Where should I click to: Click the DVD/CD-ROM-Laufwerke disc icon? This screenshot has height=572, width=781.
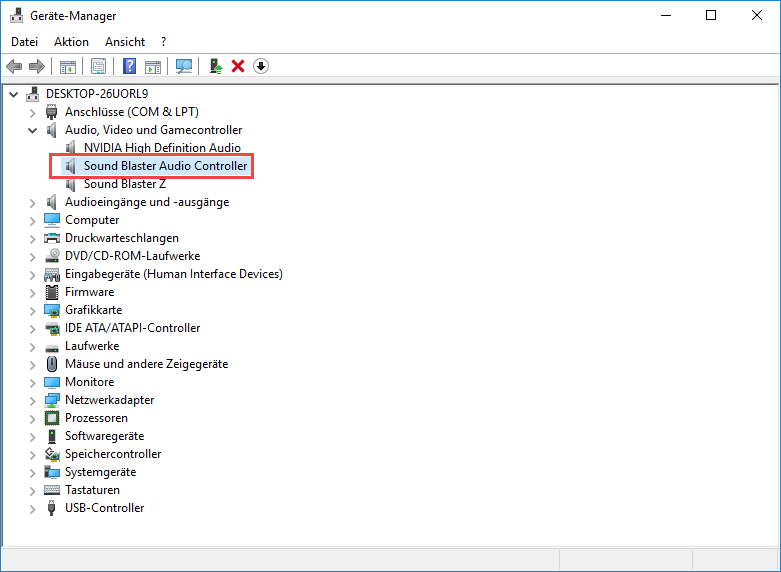(52, 256)
